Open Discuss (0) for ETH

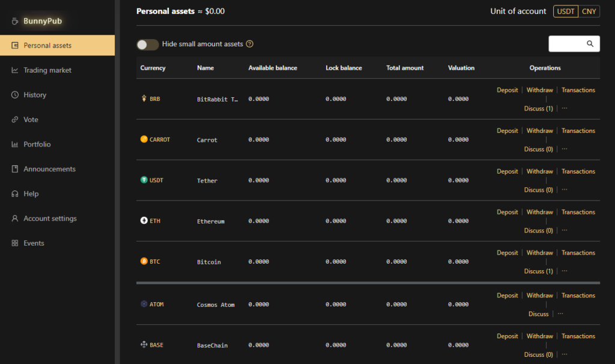[x=539, y=231]
